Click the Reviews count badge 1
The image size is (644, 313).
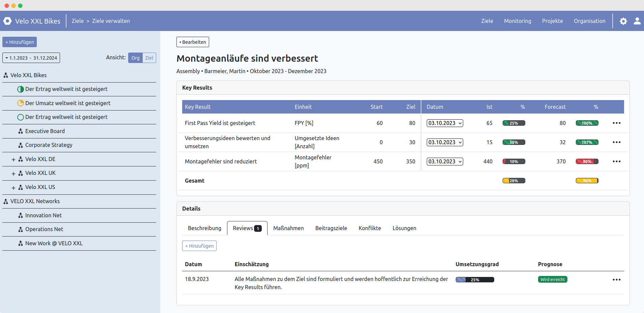(258, 228)
